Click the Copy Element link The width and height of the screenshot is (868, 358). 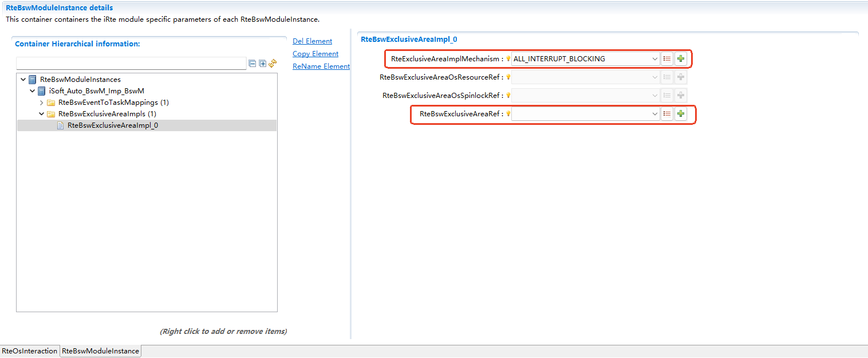click(x=315, y=54)
